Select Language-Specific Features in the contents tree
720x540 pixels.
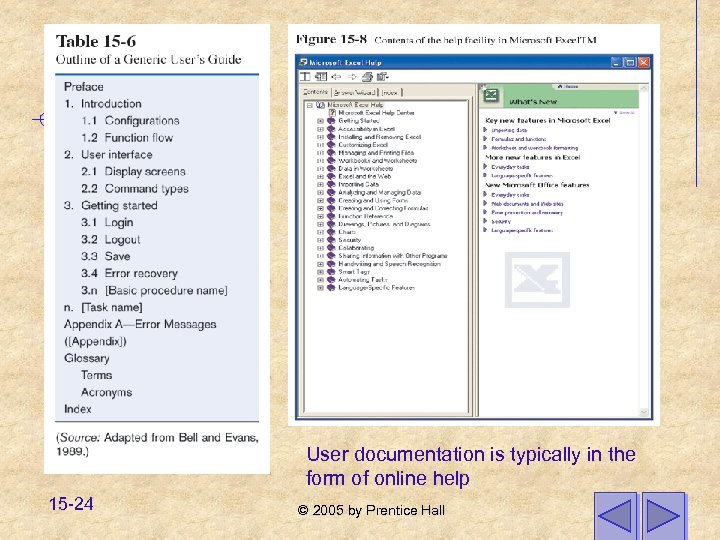(x=376, y=288)
